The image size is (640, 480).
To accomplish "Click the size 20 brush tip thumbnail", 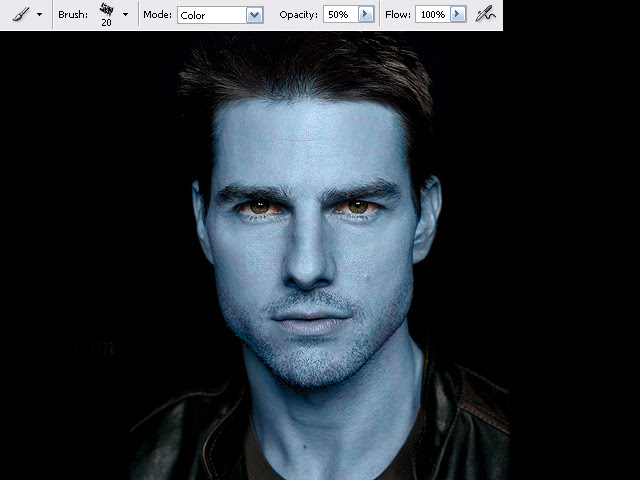I will [x=107, y=14].
